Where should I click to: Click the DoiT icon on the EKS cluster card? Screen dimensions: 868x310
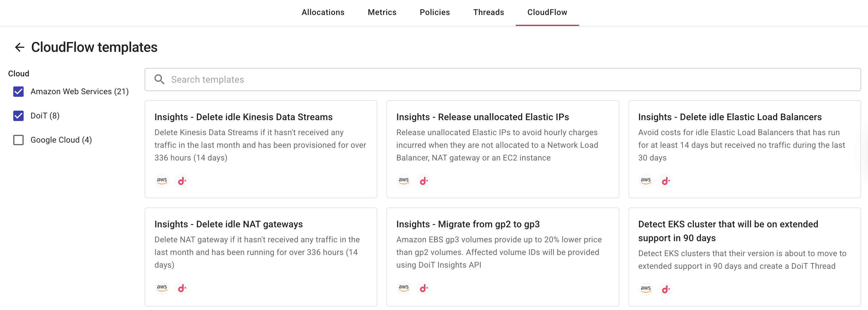pos(665,288)
